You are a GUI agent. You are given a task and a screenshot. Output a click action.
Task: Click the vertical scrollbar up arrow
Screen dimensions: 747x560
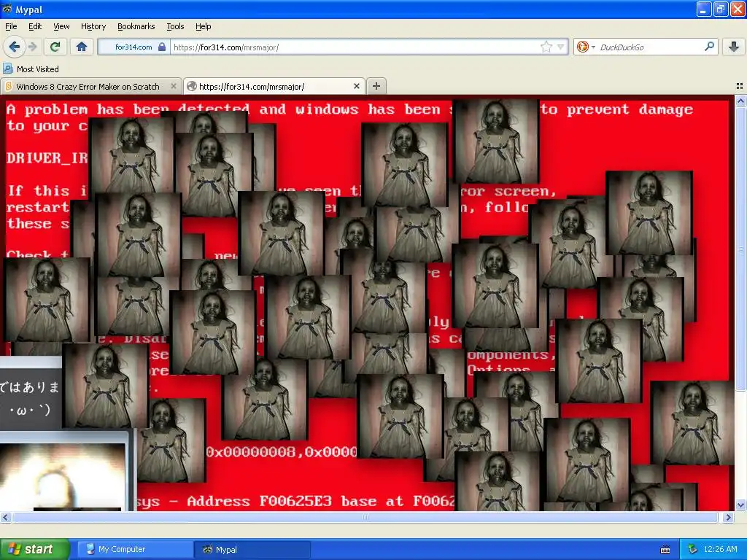click(x=740, y=101)
